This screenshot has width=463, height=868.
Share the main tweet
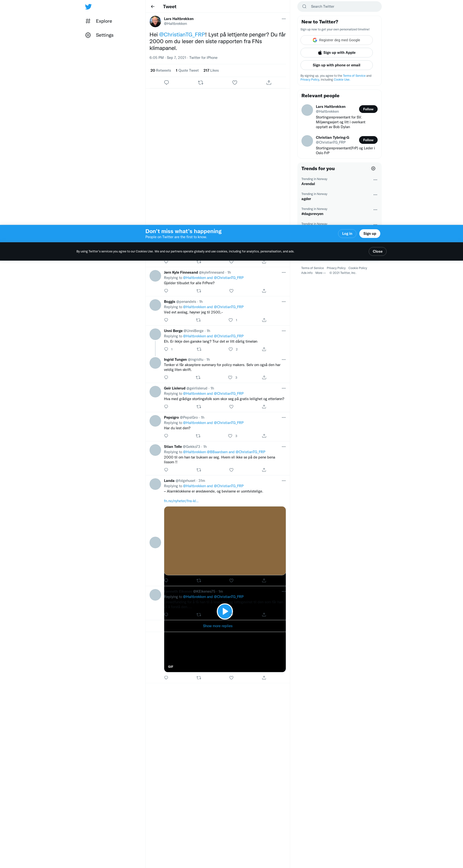tap(269, 83)
